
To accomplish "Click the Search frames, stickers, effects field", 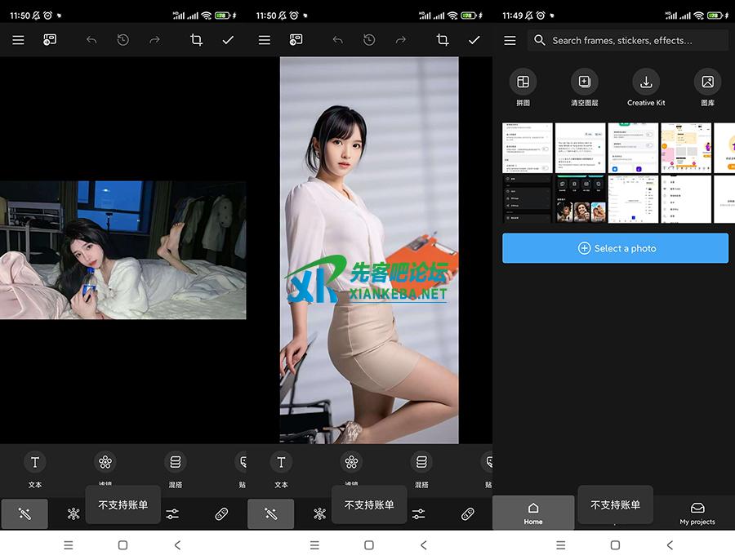I will coord(627,40).
